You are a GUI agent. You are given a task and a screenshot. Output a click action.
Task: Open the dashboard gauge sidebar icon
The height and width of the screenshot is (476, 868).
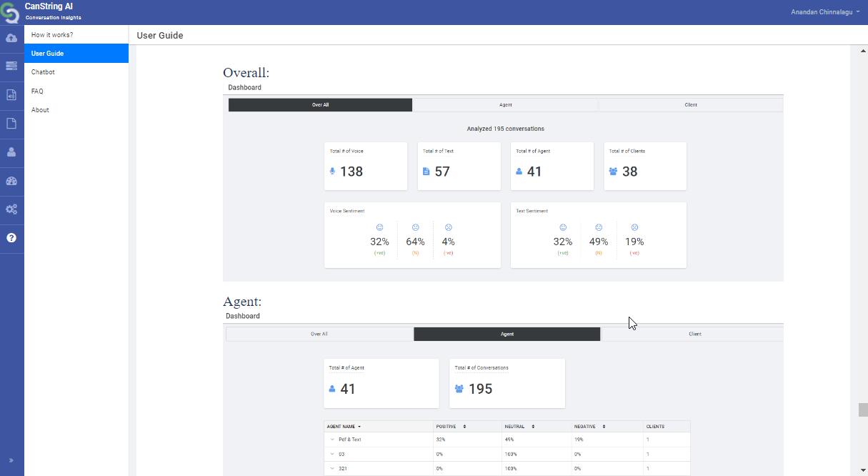pos(11,181)
